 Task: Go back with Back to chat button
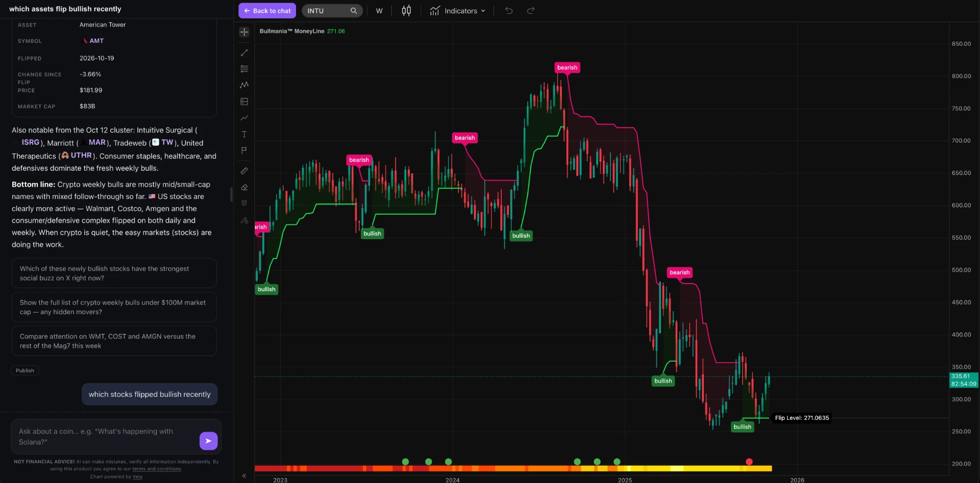point(267,11)
